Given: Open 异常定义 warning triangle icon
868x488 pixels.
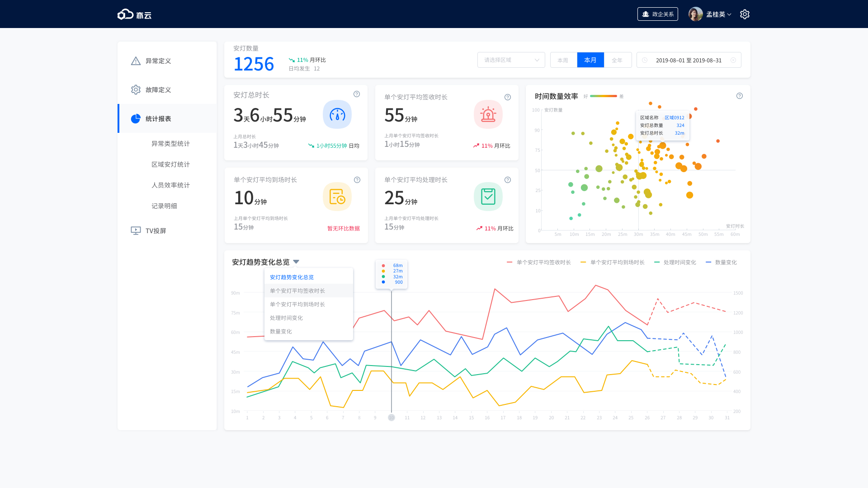Looking at the screenshot, I should [136, 61].
